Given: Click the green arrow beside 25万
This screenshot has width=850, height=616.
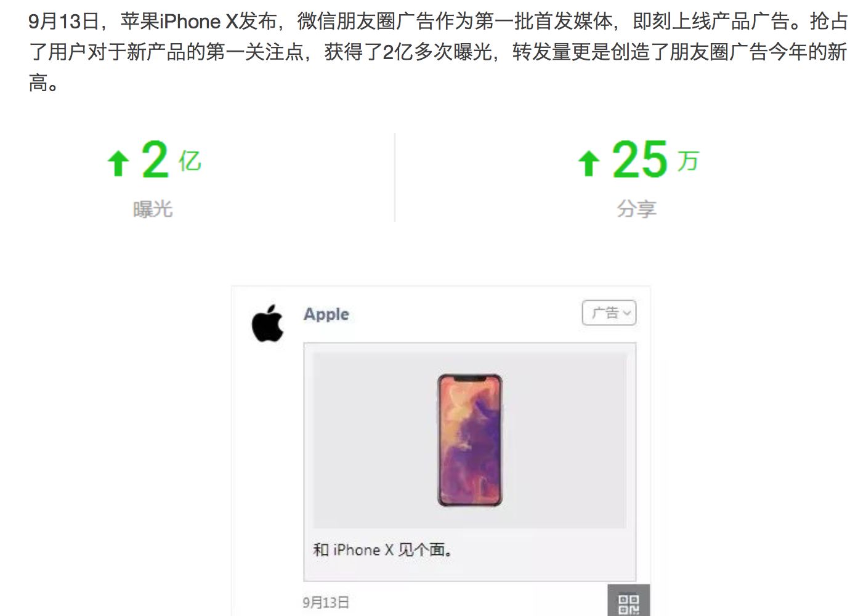Looking at the screenshot, I should [589, 164].
